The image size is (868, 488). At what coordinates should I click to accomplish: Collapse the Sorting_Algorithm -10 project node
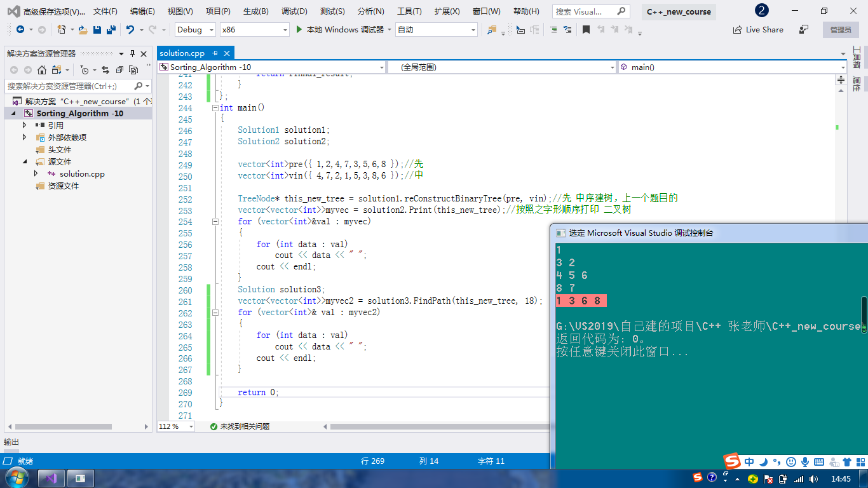click(13, 113)
